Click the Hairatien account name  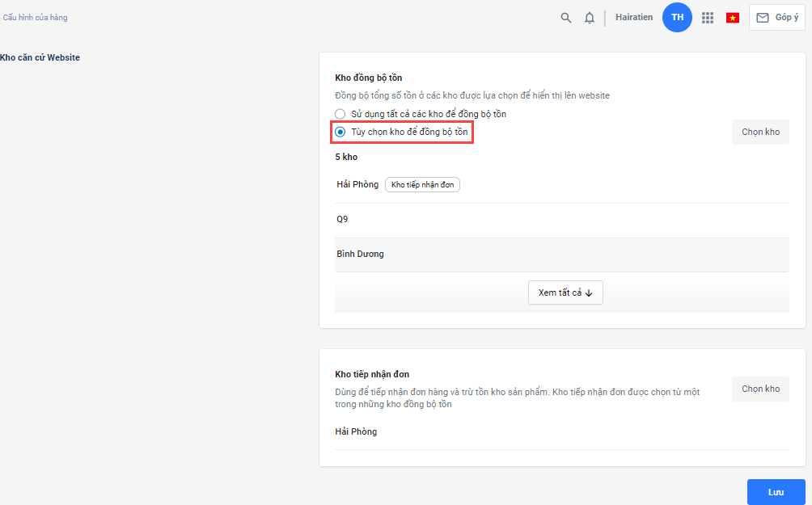click(634, 18)
